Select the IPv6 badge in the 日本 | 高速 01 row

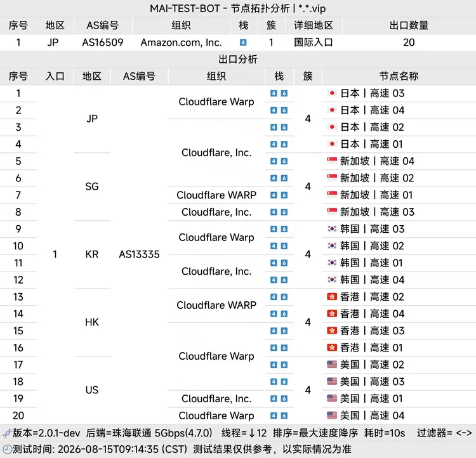pos(284,144)
